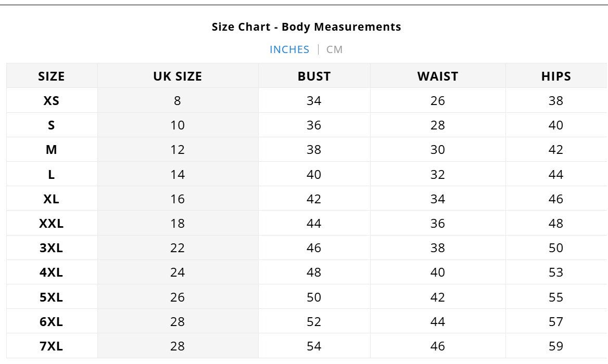
Task: Switch measurements to CM
Action: click(334, 49)
